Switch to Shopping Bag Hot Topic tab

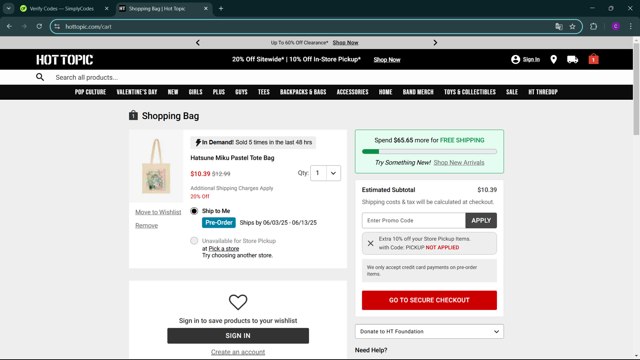pos(163,8)
